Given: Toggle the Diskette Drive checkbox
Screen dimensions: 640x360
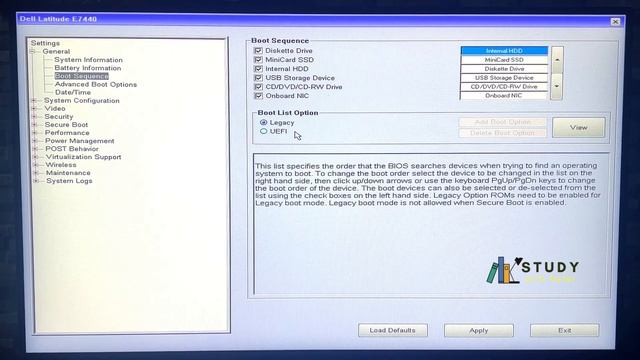Looking at the screenshot, I should pos(258,51).
